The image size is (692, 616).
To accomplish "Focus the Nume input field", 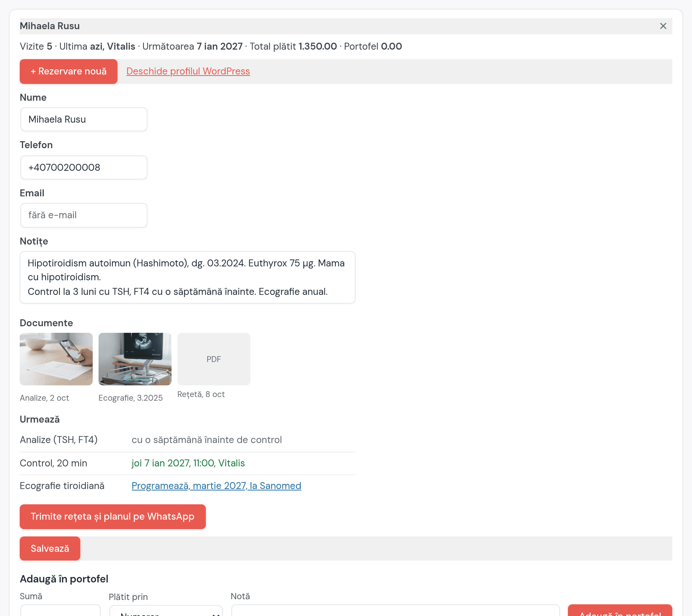I will click(84, 119).
